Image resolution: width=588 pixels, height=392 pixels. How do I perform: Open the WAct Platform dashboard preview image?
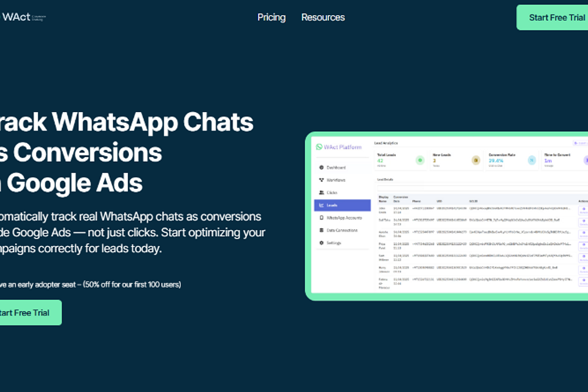(x=447, y=216)
